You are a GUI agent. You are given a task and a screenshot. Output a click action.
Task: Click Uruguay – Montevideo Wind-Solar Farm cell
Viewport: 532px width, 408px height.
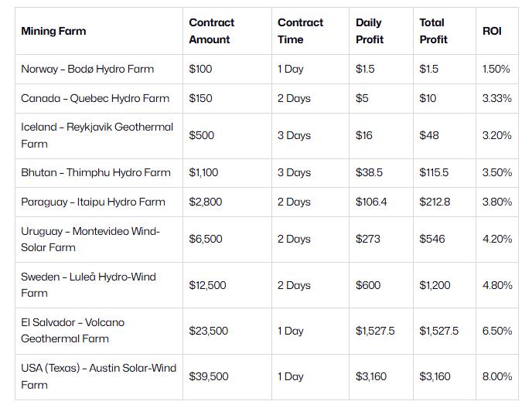(x=90, y=240)
